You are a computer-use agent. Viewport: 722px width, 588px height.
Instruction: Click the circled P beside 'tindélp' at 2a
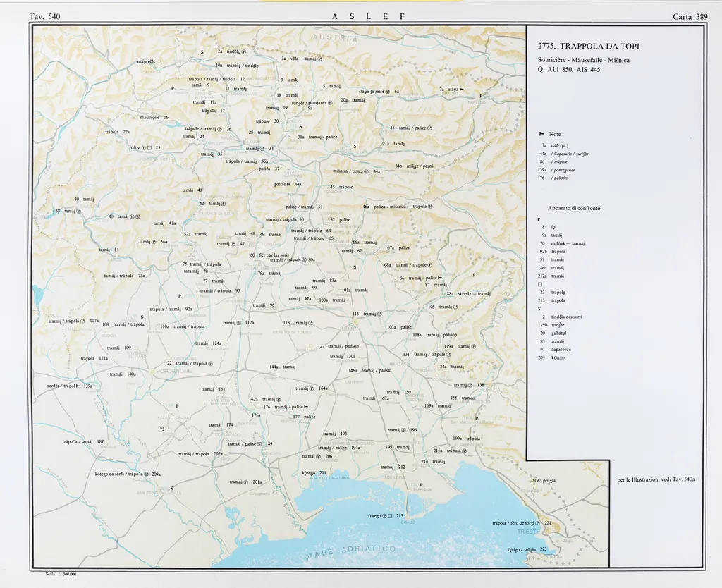click(244, 51)
